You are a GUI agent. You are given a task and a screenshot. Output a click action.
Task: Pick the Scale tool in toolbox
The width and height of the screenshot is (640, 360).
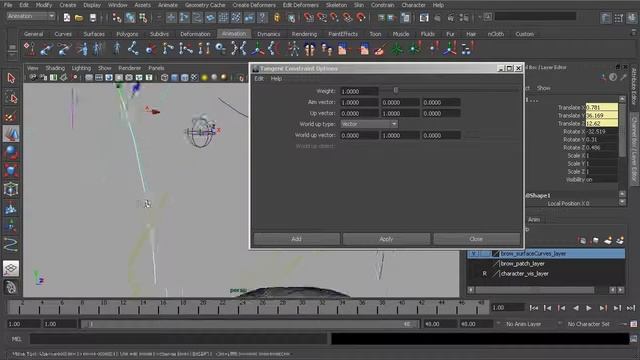(x=11, y=170)
